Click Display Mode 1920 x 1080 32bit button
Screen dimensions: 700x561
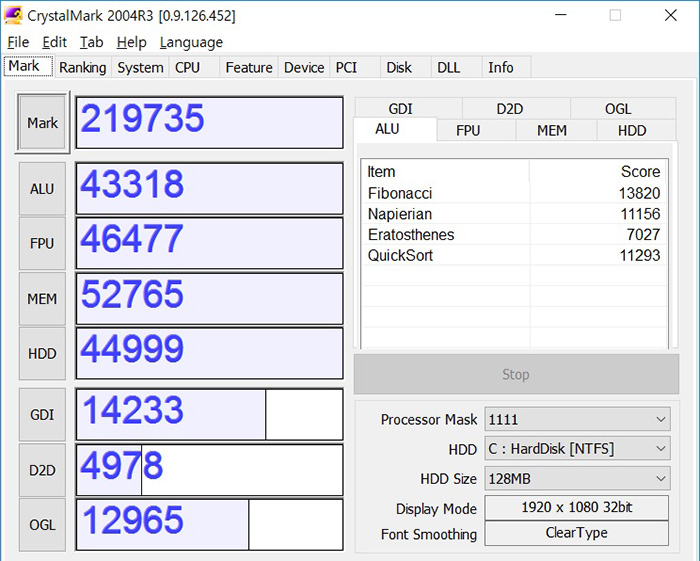point(577,507)
